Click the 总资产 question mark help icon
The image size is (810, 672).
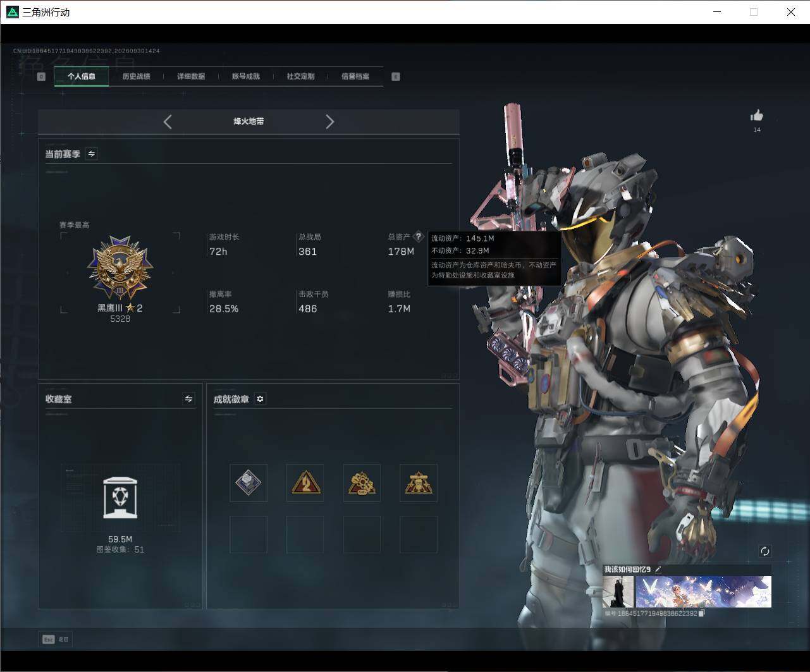(418, 236)
